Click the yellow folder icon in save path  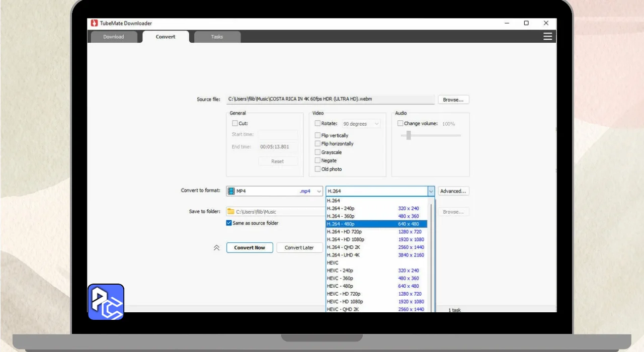231,212
